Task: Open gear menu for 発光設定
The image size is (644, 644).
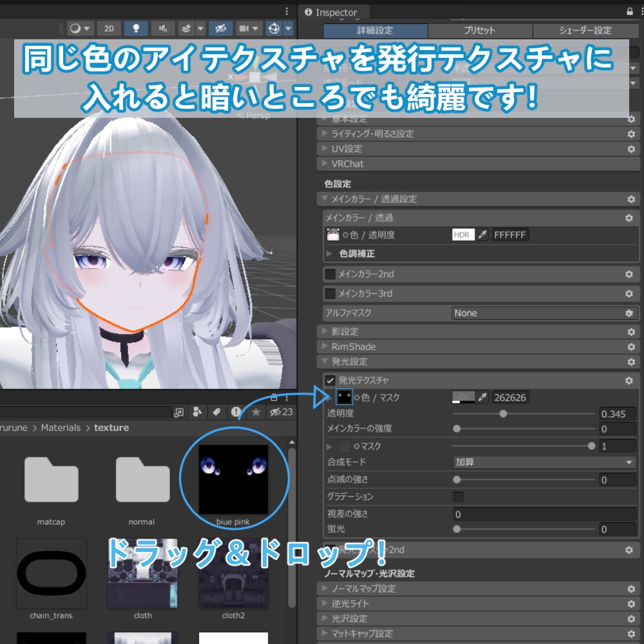Action: (x=631, y=362)
